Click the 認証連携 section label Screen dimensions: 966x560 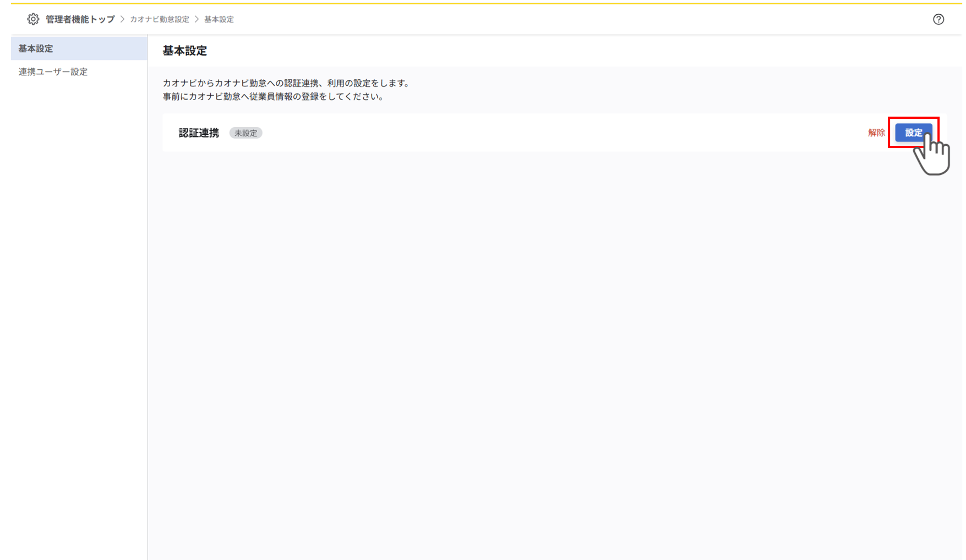198,133
